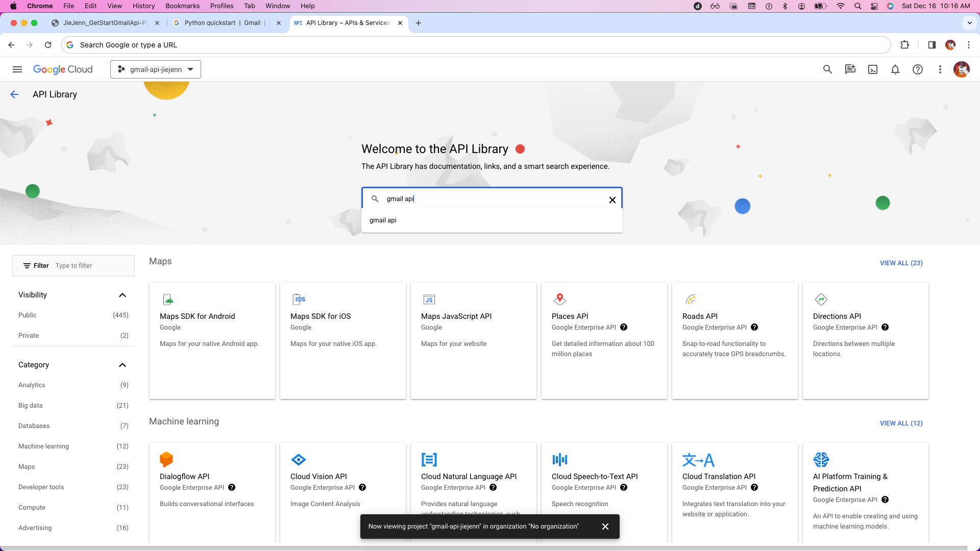Open the Google account avatar in Cloud header
This screenshot has width=980, height=551.
(962, 69)
